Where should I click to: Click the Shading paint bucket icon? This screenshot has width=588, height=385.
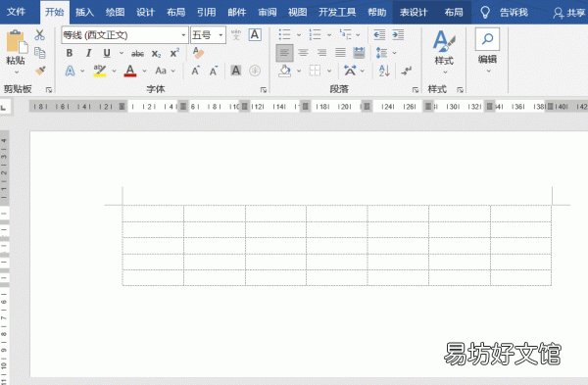pos(285,71)
